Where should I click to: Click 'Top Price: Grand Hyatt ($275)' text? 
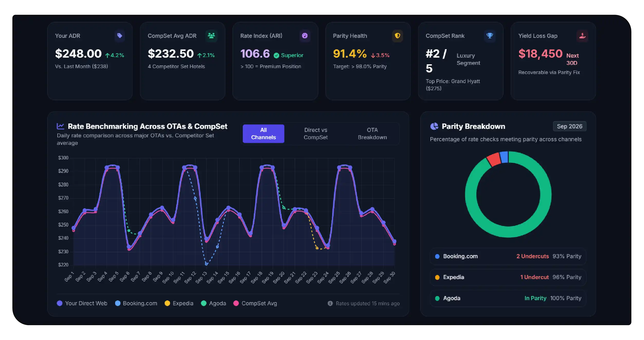point(453,85)
